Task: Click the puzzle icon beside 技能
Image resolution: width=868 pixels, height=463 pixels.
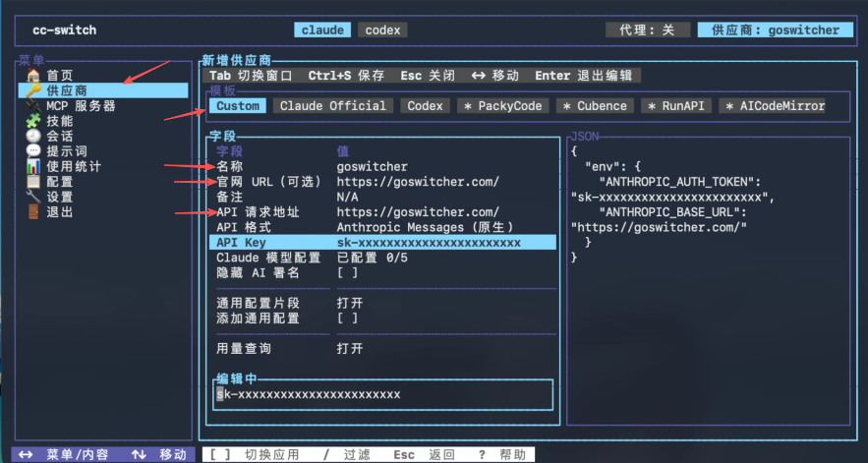Action: pos(33,121)
